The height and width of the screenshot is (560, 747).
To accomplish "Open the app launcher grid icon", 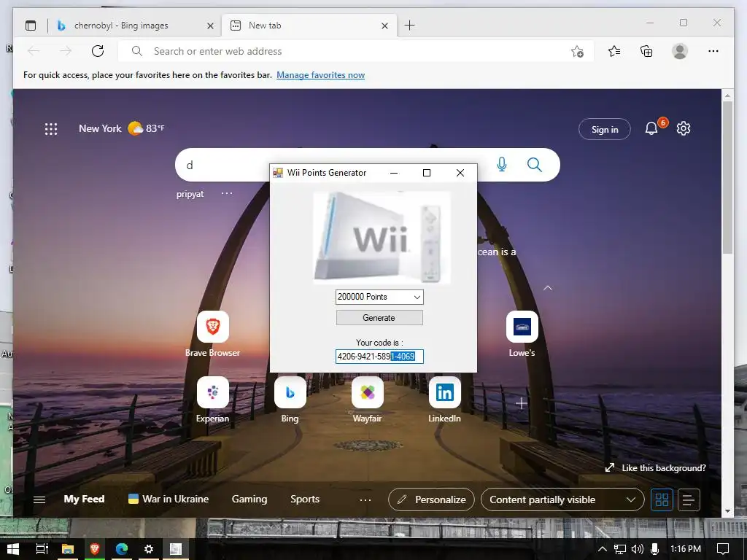I will click(x=51, y=129).
